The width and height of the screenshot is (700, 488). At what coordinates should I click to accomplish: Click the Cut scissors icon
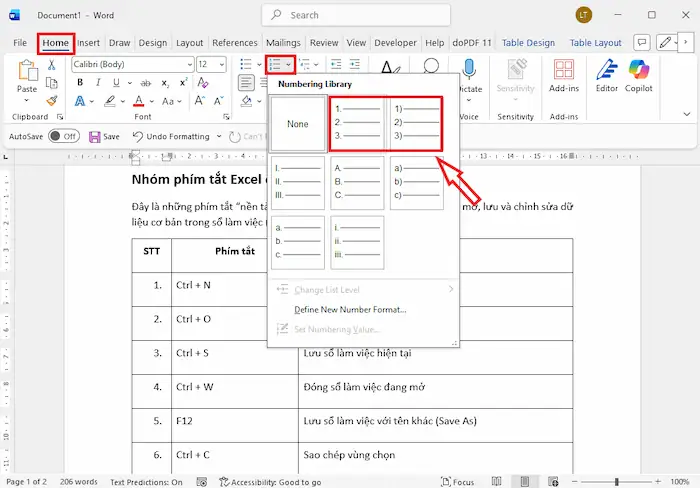coord(52,64)
